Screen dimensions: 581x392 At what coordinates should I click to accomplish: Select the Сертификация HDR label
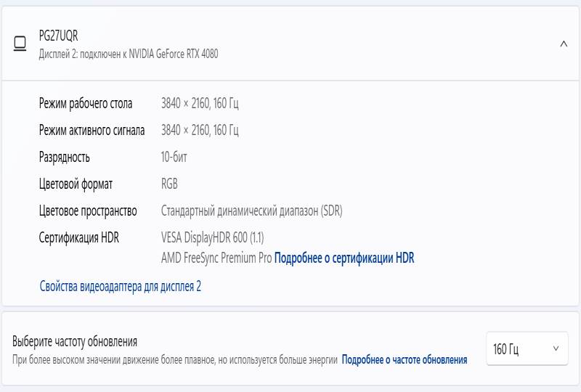tap(79, 237)
